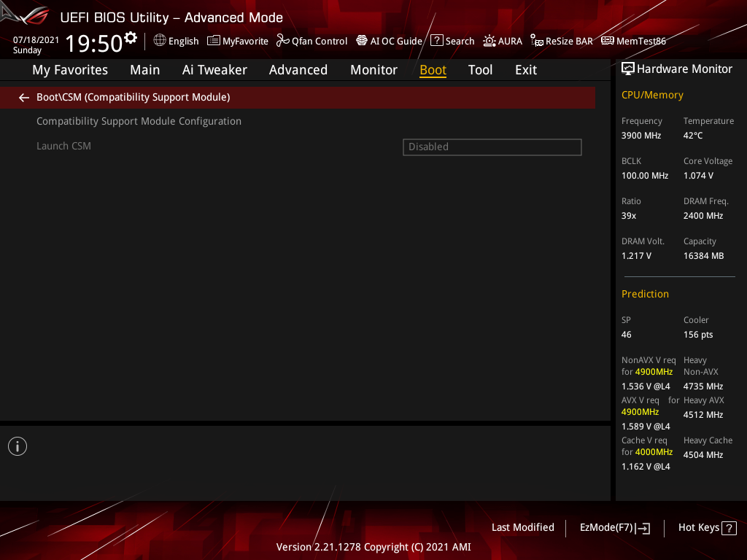This screenshot has width=747, height=560.
Task: Open the BIOS Search function
Action: point(452,41)
